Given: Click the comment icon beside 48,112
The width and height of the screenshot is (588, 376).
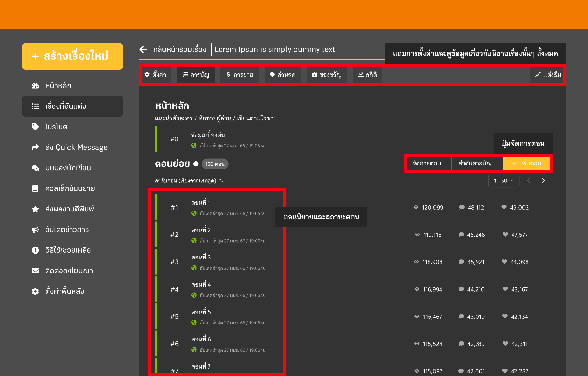Looking at the screenshot, I should coord(462,207).
